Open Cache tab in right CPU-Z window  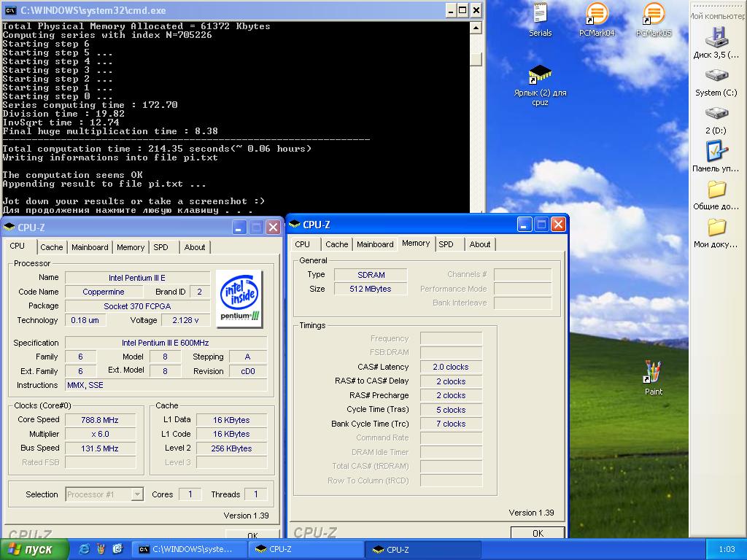337,244
